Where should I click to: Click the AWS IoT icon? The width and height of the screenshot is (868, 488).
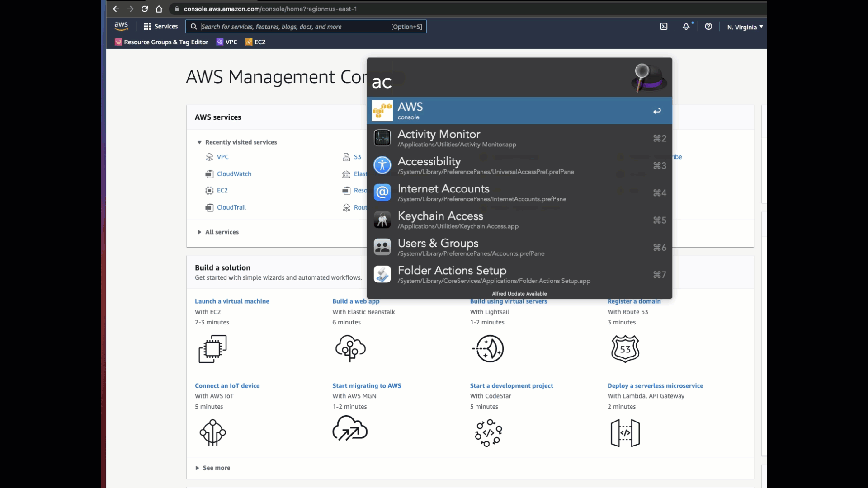click(x=212, y=433)
